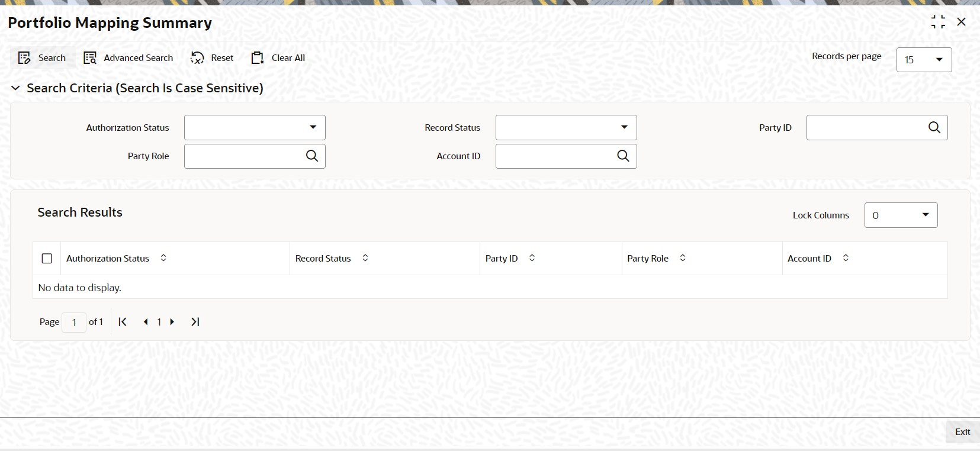Sort by Party ID column
Screen dimensions: 980x451
tap(532, 258)
